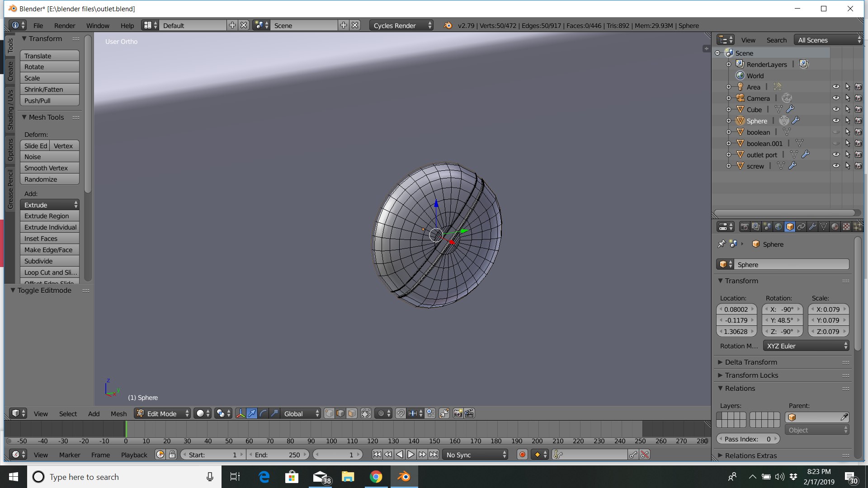868x488 pixels.
Task: Open the Modifiers properties tab (wrench icon)
Action: [x=812, y=227]
